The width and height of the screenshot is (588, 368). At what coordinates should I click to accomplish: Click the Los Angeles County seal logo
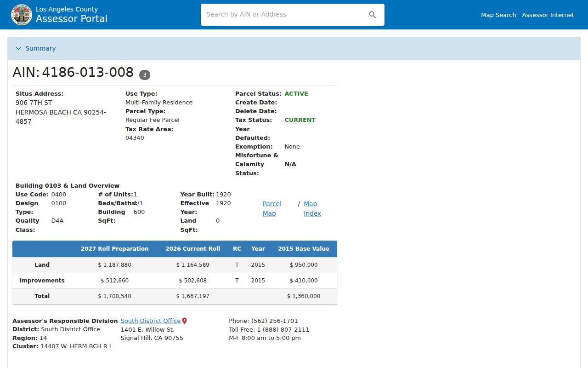click(x=22, y=15)
